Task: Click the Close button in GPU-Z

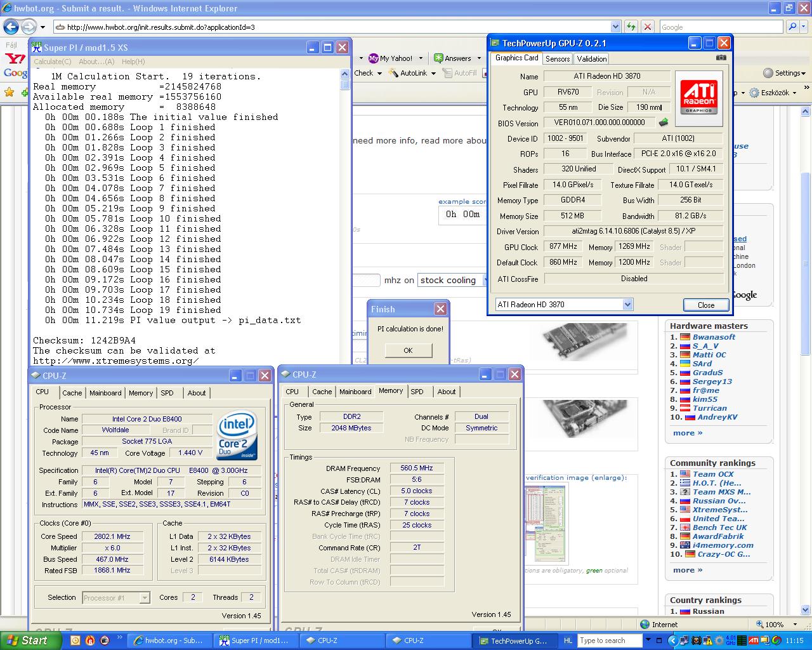Action: (706, 305)
